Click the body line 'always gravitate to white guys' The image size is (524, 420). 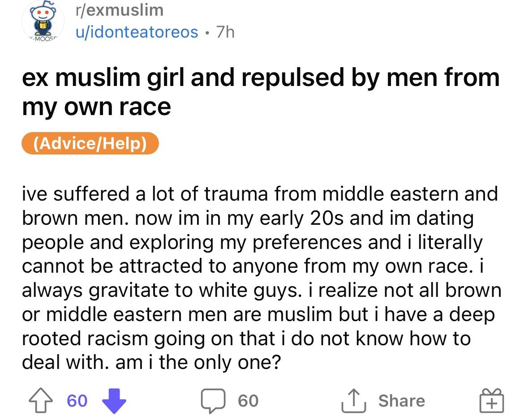coord(161,290)
